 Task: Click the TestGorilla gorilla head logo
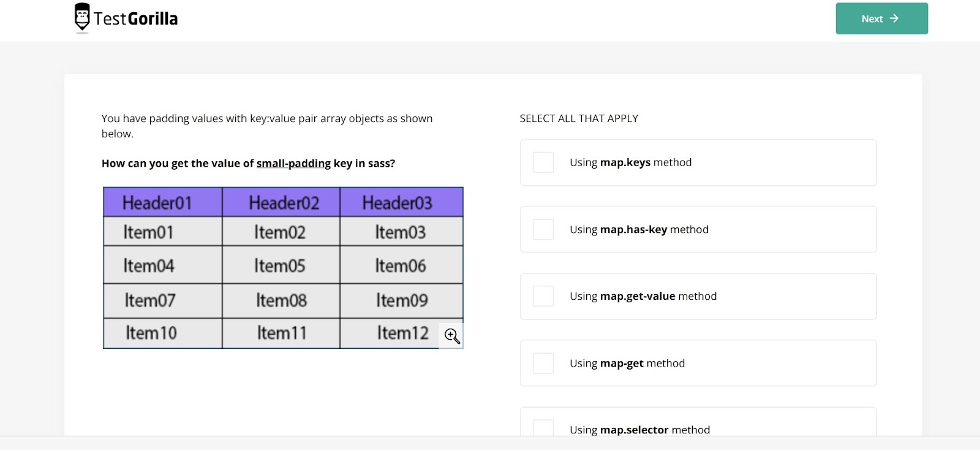point(82,17)
